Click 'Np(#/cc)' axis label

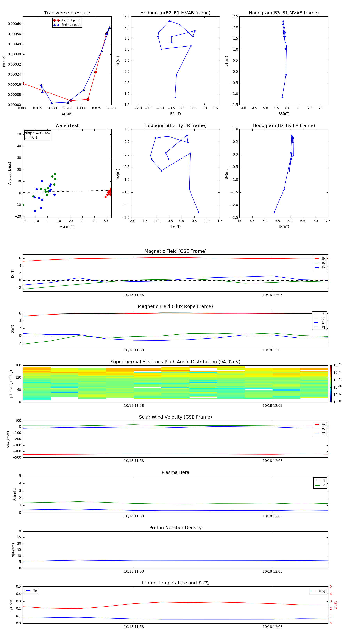pyautogui.click(x=13, y=550)
